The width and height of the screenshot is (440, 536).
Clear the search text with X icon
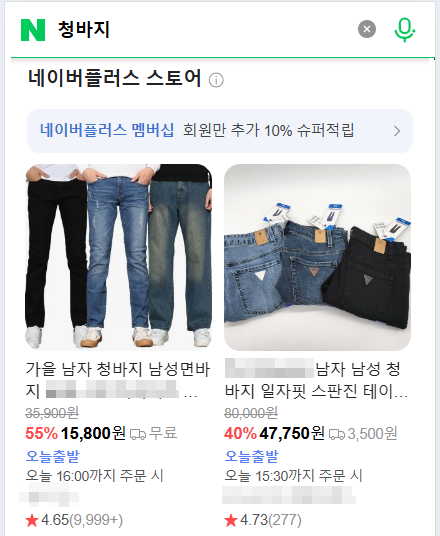[x=367, y=29]
